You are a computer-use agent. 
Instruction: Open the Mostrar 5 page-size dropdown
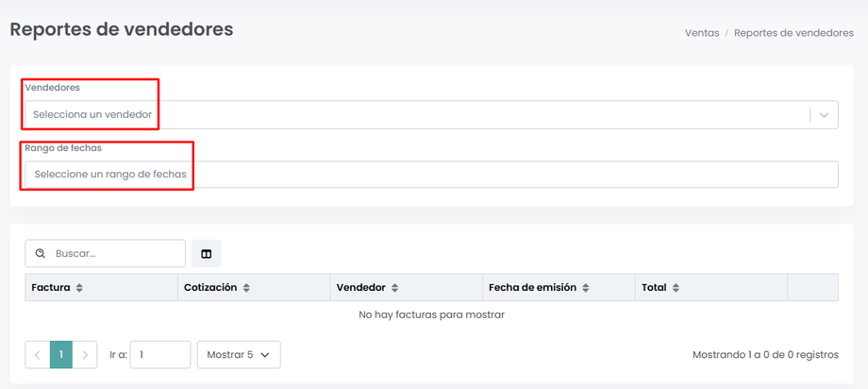point(239,355)
